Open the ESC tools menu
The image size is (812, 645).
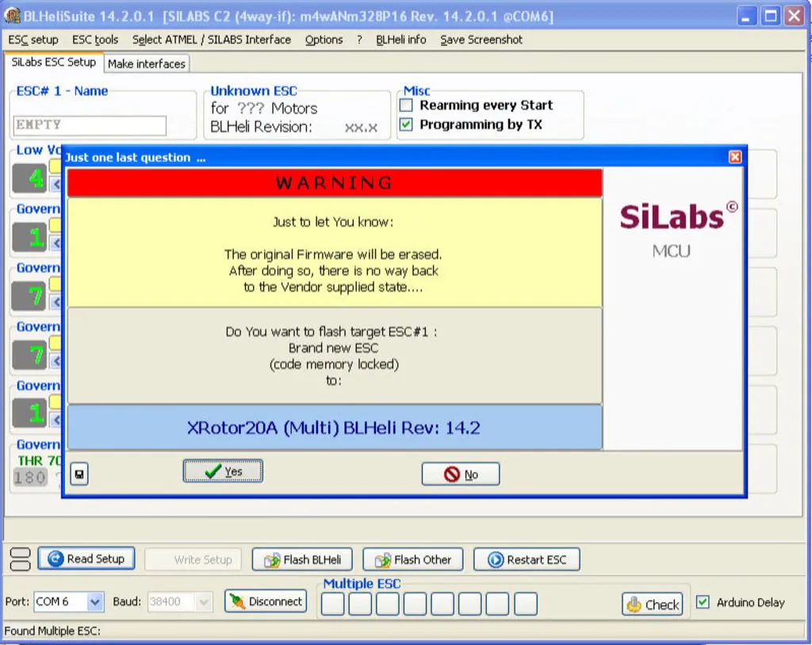[95, 40]
